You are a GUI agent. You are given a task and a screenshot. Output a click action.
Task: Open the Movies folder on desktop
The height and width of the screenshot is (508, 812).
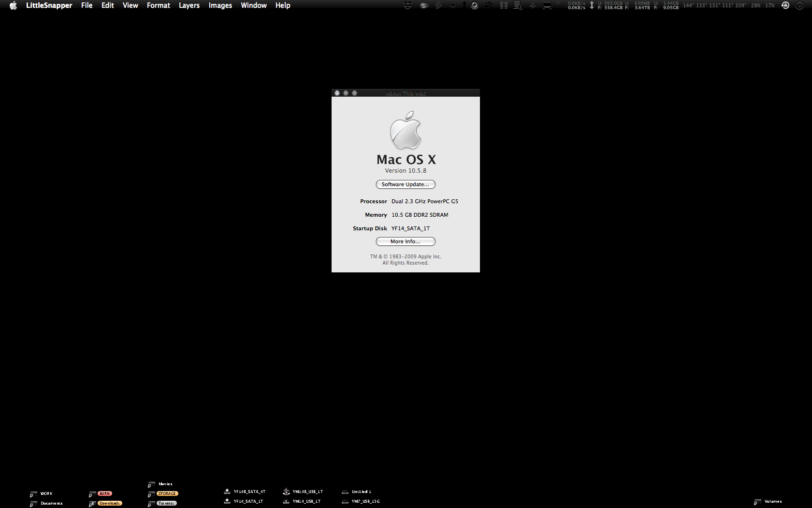[160, 484]
